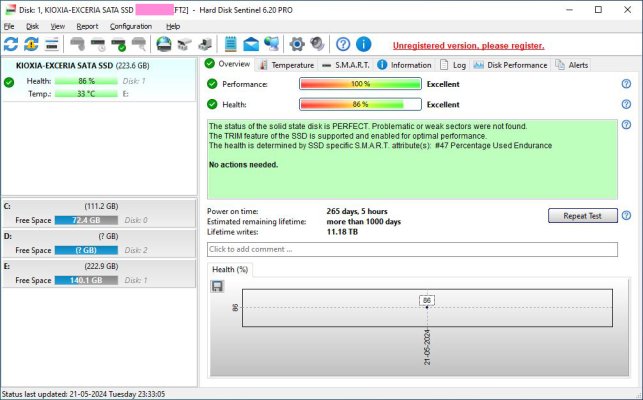
Task: Click the 21-05-2024 date label on chart
Action: (427, 347)
